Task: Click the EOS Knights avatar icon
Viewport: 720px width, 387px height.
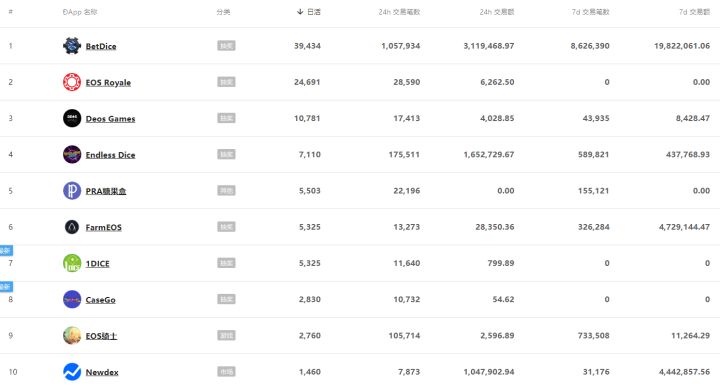Action: click(x=72, y=336)
